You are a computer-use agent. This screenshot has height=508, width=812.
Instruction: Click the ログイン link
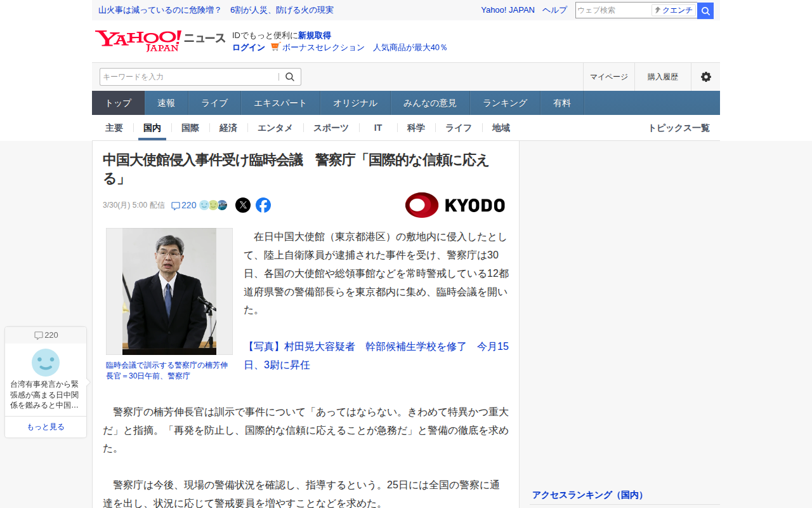(x=249, y=48)
